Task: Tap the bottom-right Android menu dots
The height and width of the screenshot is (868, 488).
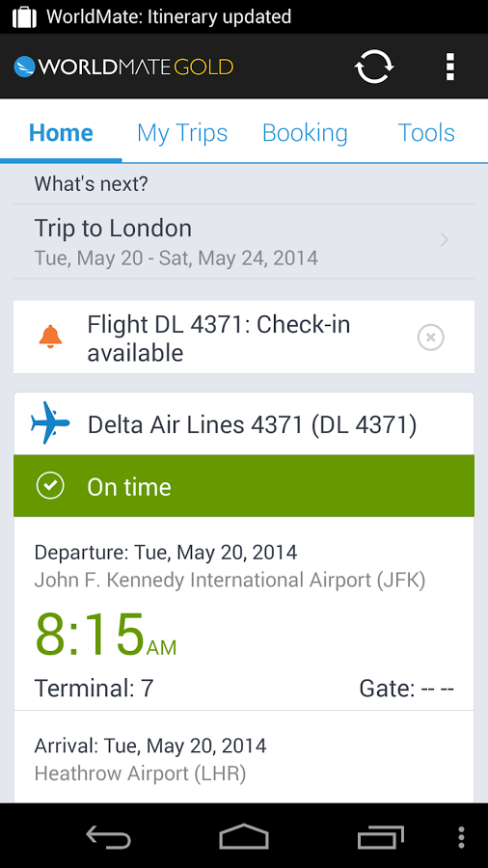Action: [461, 837]
